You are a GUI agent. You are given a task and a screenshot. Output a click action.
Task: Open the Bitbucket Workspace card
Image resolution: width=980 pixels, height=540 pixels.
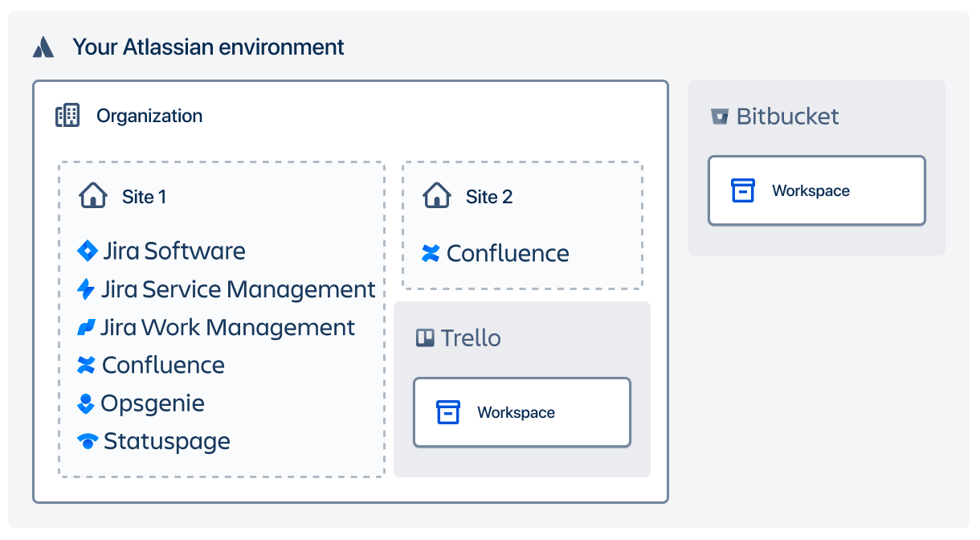click(816, 190)
